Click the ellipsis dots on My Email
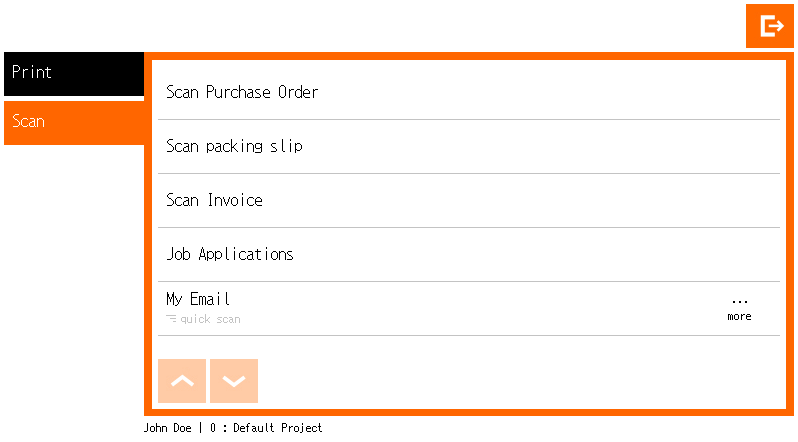Image resolution: width=798 pixels, height=442 pixels. coord(739,301)
